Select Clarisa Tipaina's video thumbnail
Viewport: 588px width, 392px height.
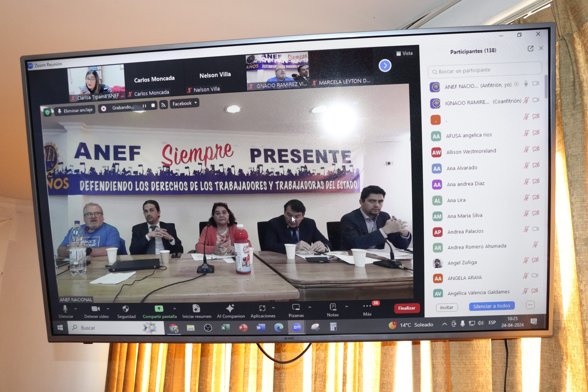click(x=96, y=83)
